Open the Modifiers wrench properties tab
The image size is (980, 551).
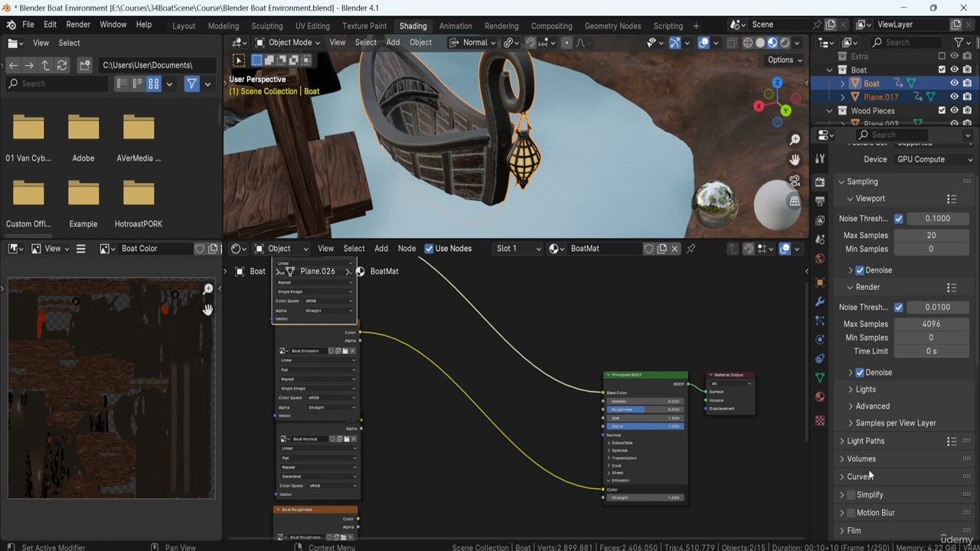[820, 302]
